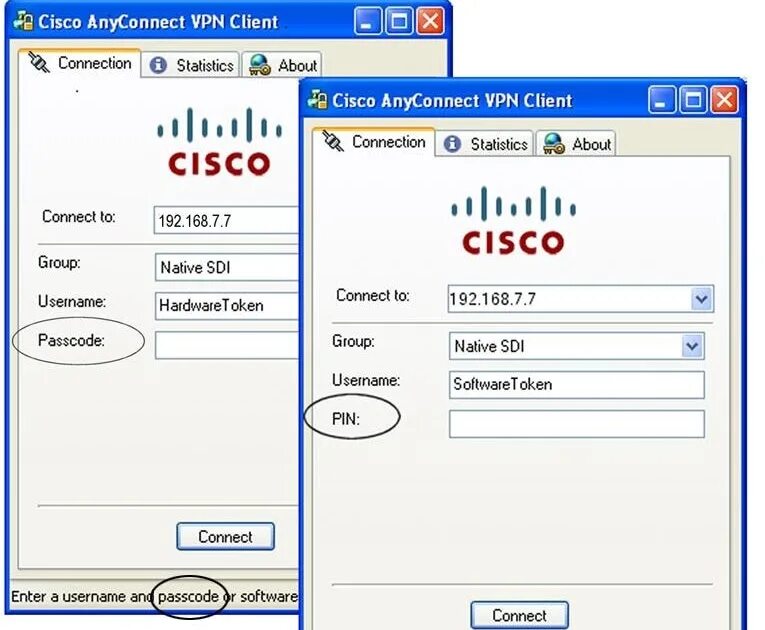The image size is (765, 630).
Task: Switch to About tab in back window
Action: point(282,65)
